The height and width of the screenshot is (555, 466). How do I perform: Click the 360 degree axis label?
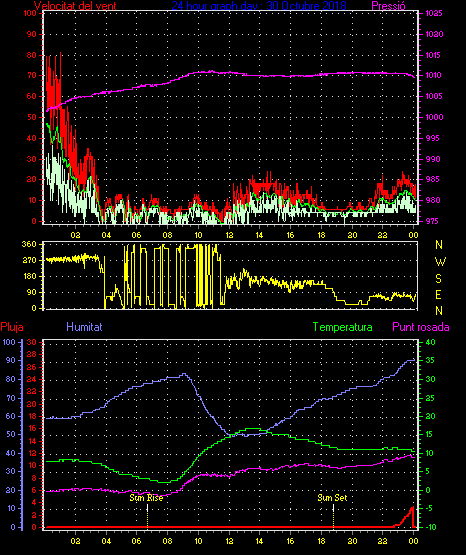[29, 244]
